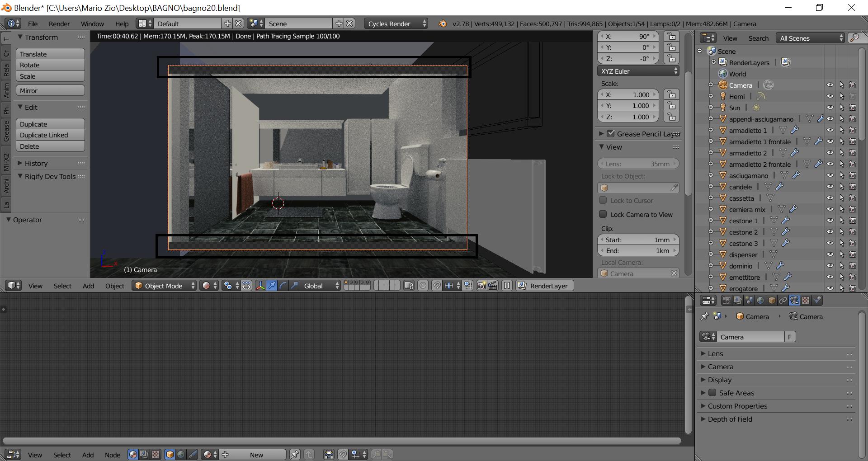Click the Camera name input field
868x461 pixels.
(x=750, y=336)
